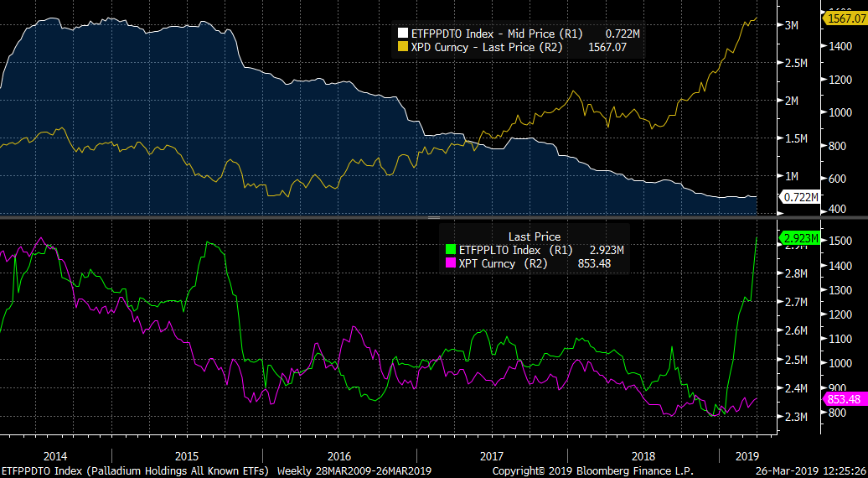Click the yellow 1567.07 price axis flag
868x478 pixels.
846,18
